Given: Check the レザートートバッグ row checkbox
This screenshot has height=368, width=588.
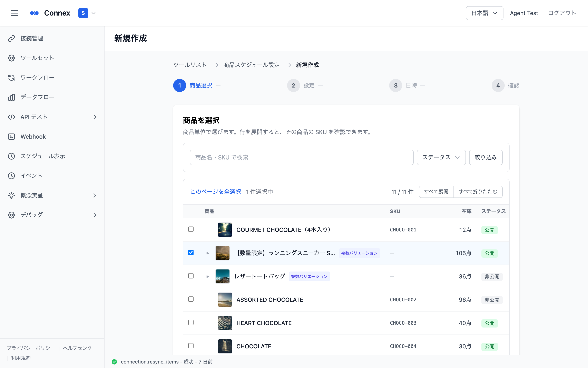Looking at the screenshot, I should (191, 276).
